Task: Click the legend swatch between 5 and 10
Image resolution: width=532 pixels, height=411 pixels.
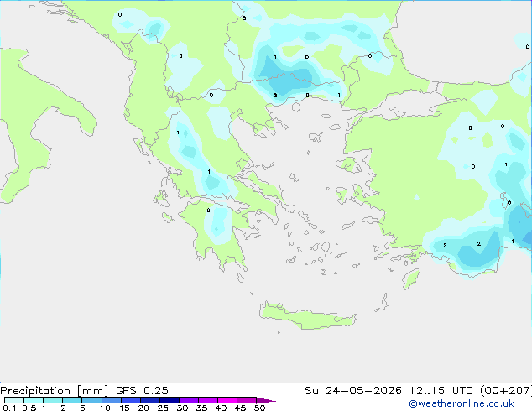Action: [x=91, y=400]
